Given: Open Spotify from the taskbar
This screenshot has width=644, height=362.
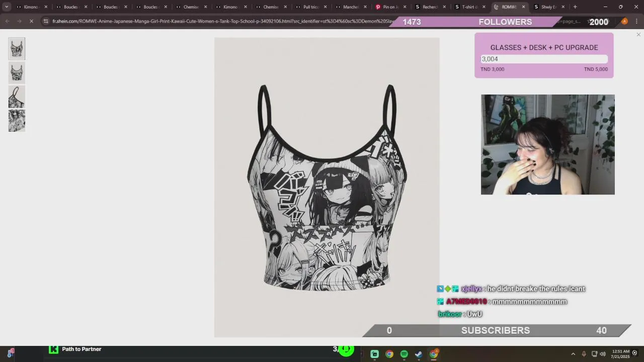Looking at the screenshot, I should tap(404, 354).
